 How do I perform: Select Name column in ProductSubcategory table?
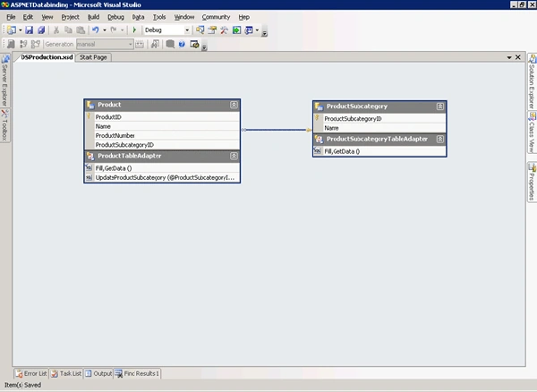[x=379, y=128]
